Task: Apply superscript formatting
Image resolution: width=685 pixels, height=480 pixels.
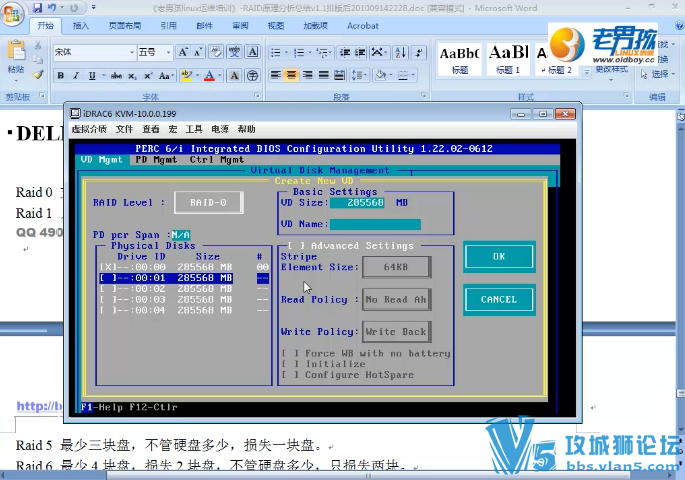Action: [148, 76]
